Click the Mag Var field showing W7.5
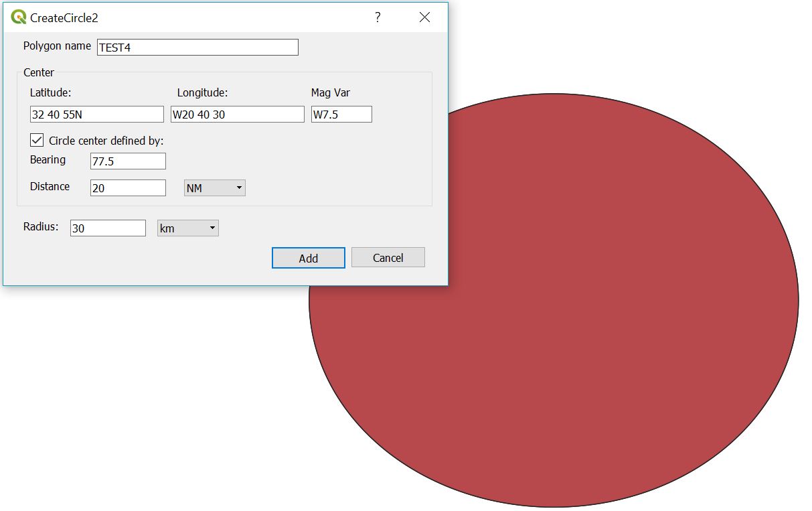812x511 pixels. 341,114
